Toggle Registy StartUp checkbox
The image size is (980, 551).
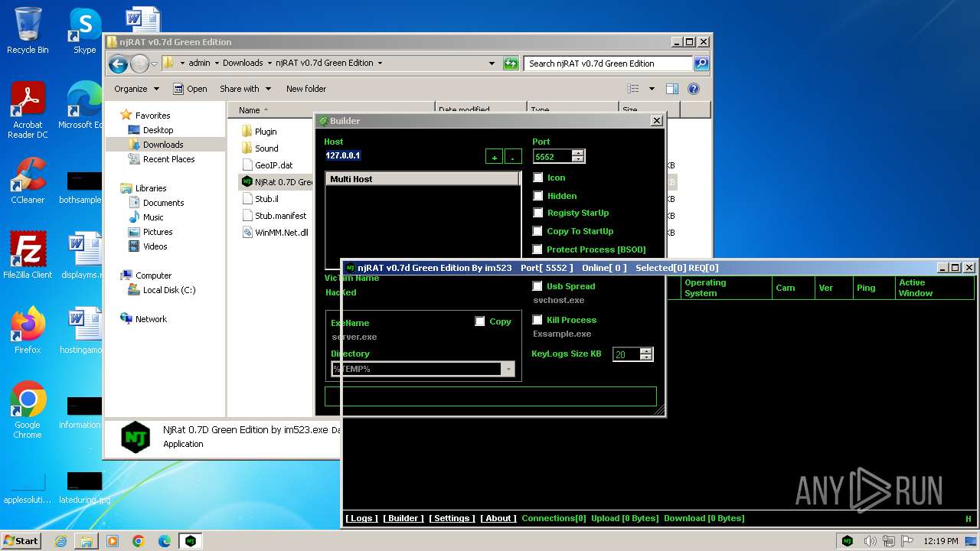pos(537,213)
